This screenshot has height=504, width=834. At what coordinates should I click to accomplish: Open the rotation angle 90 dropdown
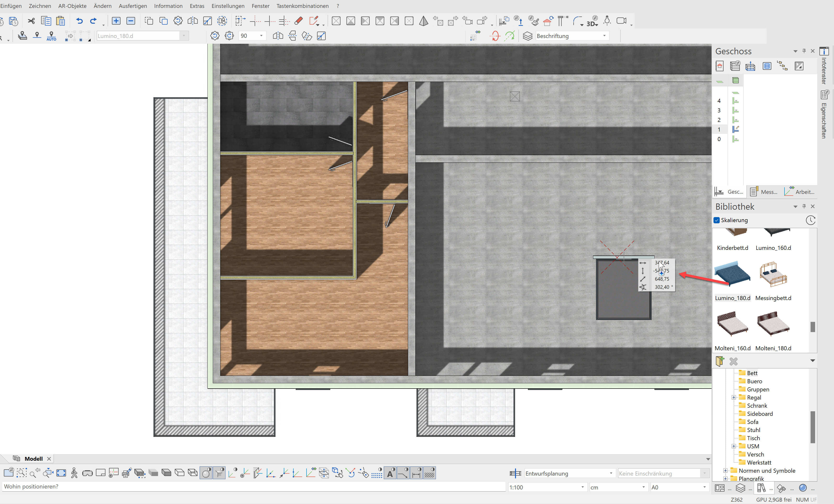261,36
